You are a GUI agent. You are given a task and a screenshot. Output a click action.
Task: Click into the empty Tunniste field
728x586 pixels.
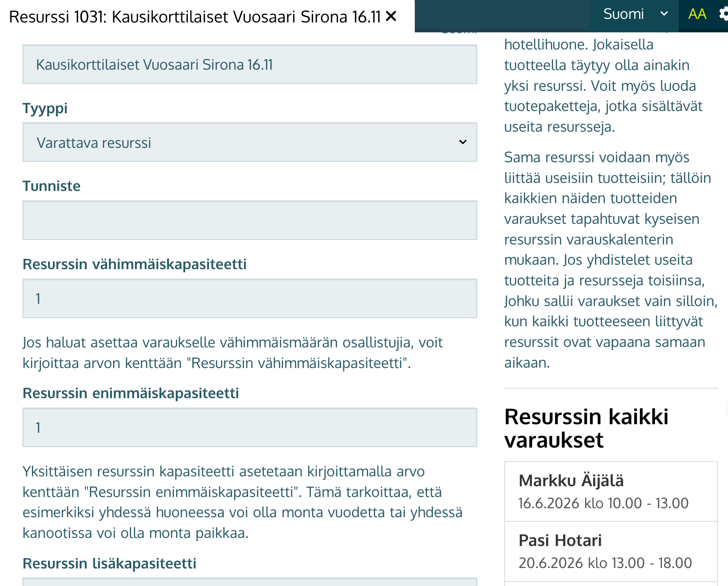[x=250, y=220]
